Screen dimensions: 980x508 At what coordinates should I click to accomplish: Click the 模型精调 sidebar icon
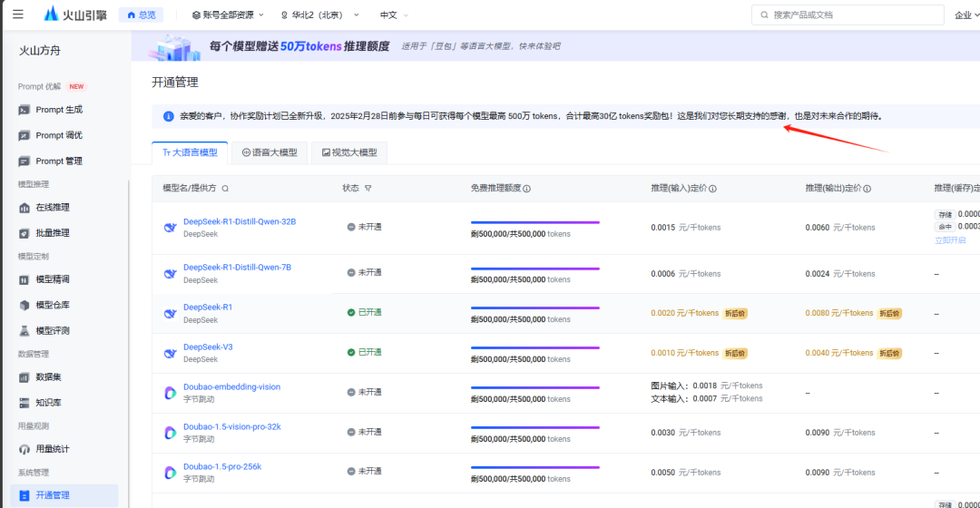(x=24, y=280)
